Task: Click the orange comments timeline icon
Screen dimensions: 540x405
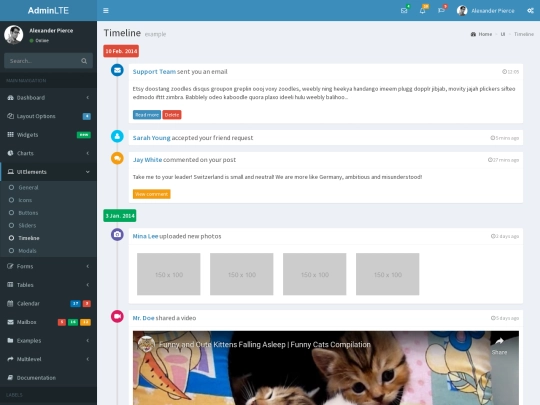Action: (x=117, y=158)
